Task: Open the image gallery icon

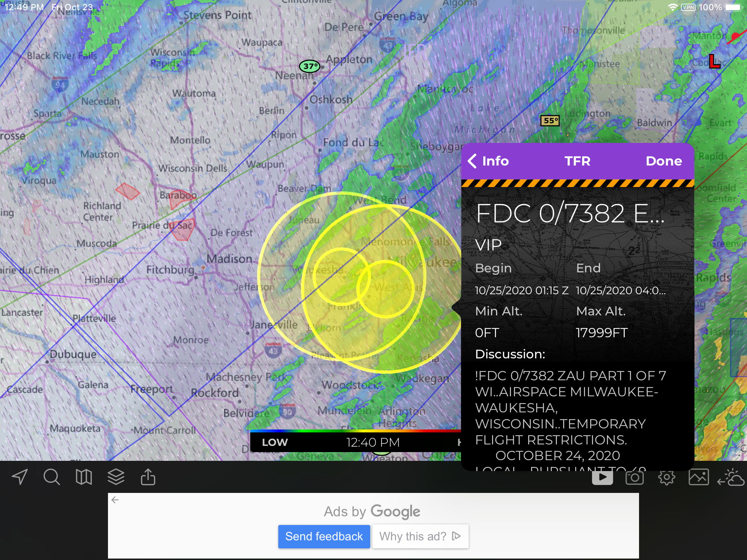Action: [x=698, y=477]
